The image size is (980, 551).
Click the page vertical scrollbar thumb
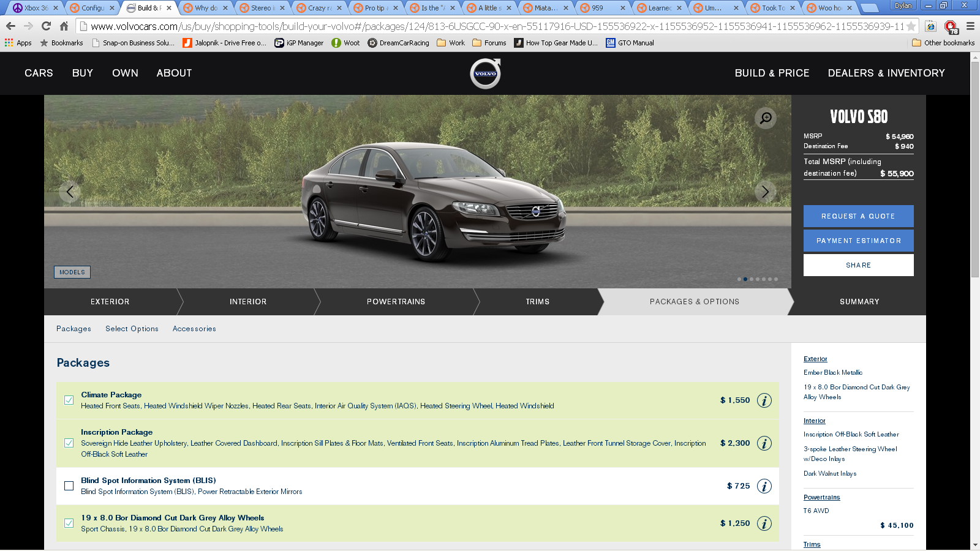point(975,170)
